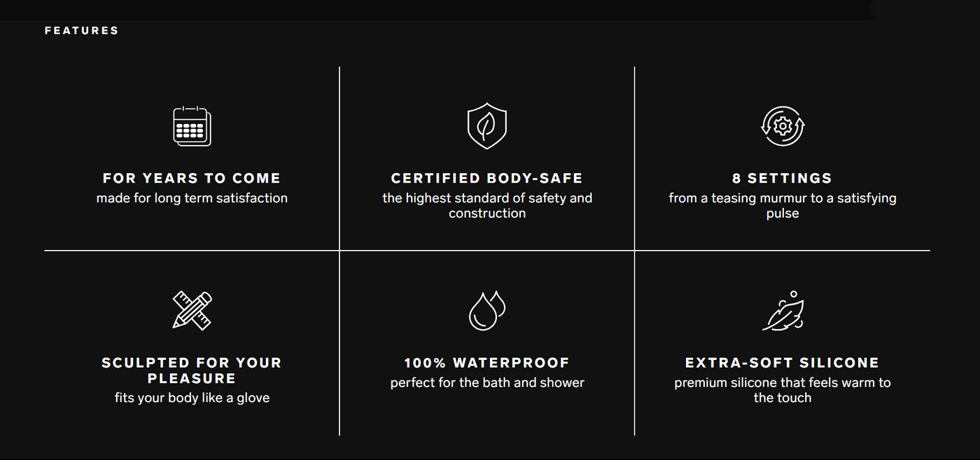980x460 pixels.
Task: Click the feather soft silicone icon
Action: 783,311
